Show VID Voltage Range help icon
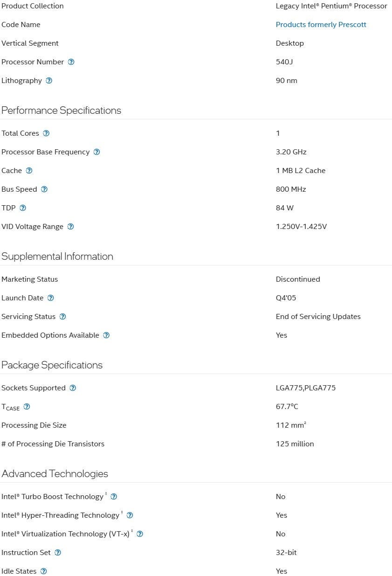Viewport: 392px width, 576px height. click(70, 227)
